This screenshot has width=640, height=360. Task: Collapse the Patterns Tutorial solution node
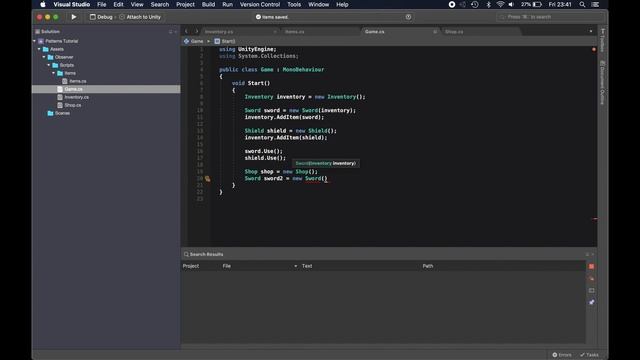point(34,41)
